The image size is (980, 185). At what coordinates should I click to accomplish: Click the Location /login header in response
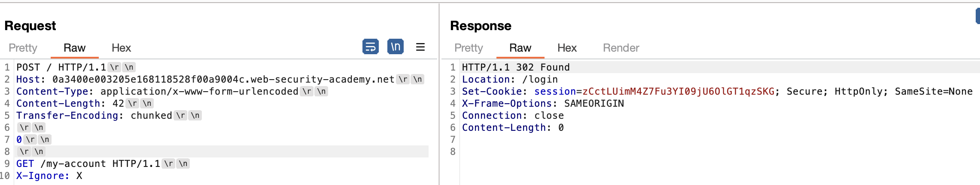click(510, 80)
